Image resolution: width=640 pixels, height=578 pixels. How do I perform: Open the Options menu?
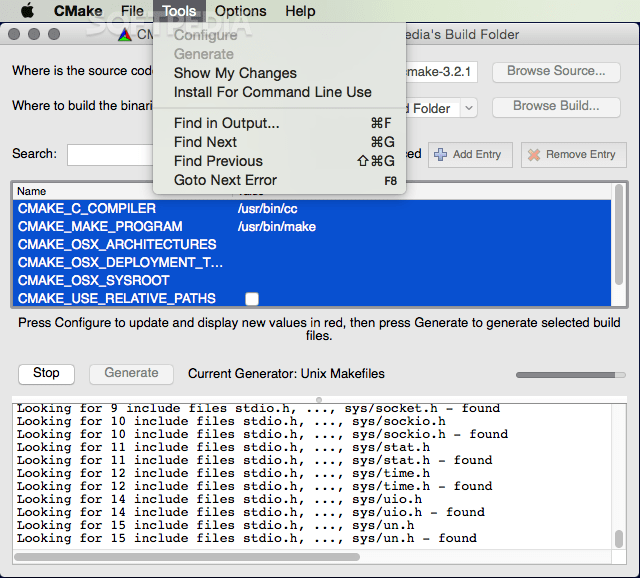(x=240, y=11)
